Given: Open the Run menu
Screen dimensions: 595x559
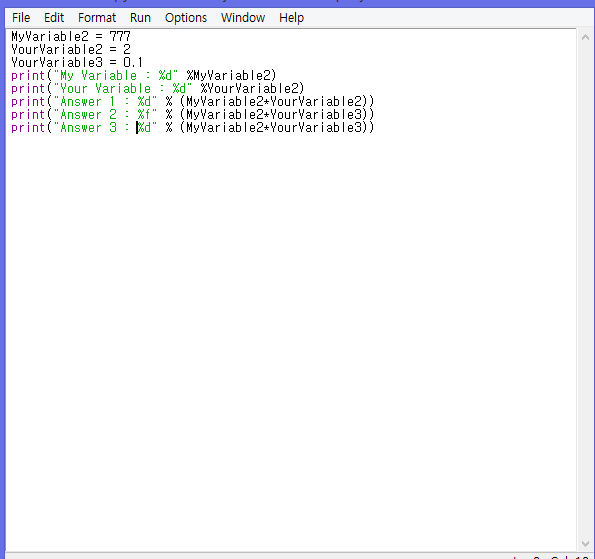Looking at the screenshot, I should 140,17.
